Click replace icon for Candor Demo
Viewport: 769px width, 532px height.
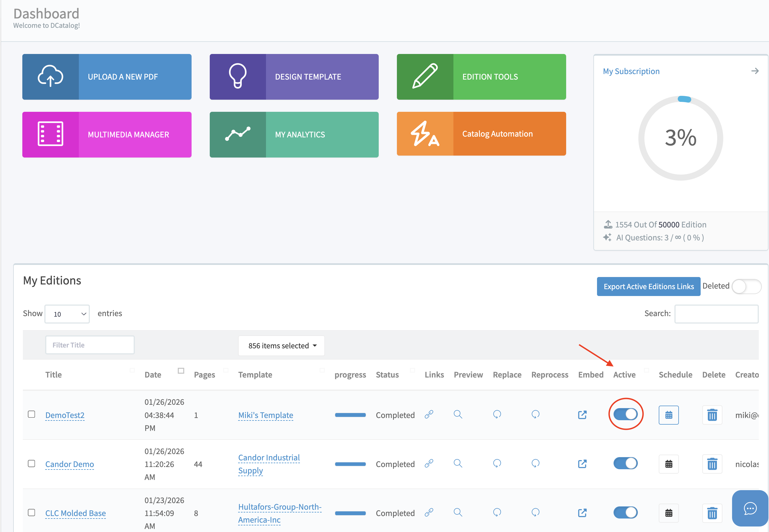(497, 463)
